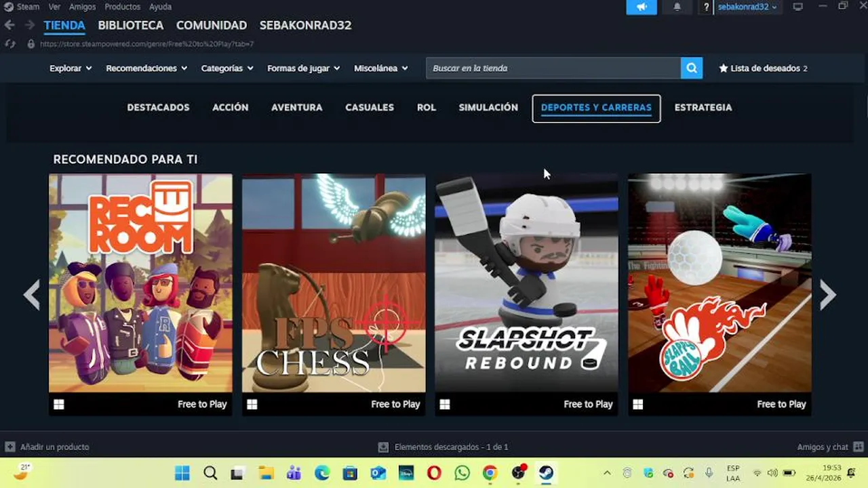The image size is (868, 488).
Task: Select the CASUALES genre tab
Action: tap(370, 107)
